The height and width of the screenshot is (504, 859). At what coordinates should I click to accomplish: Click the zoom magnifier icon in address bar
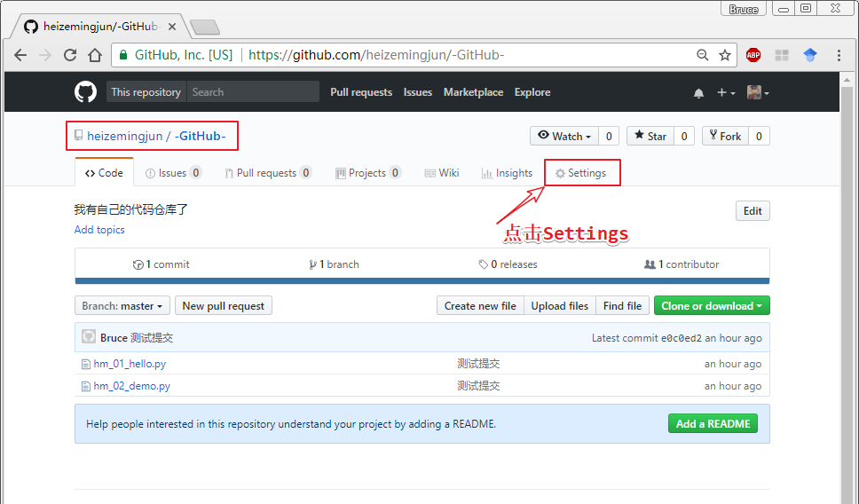pos(702,55)
